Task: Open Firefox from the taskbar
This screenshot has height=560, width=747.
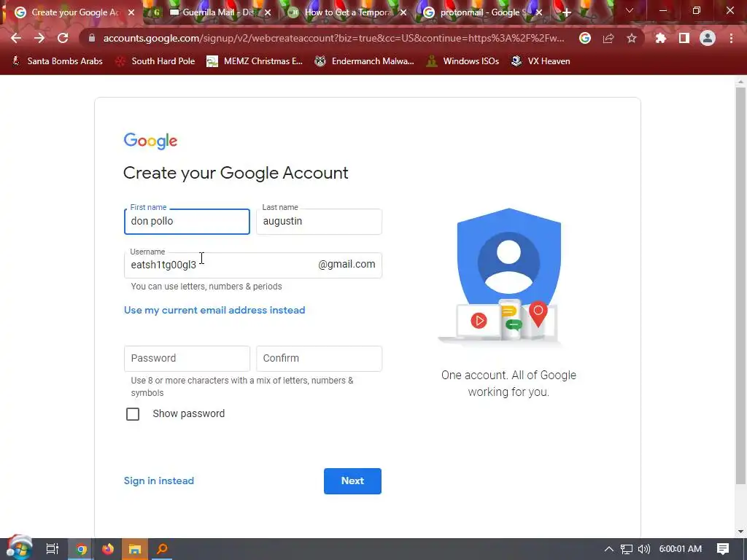Action: pyautogui.click(x=108, y=549)
